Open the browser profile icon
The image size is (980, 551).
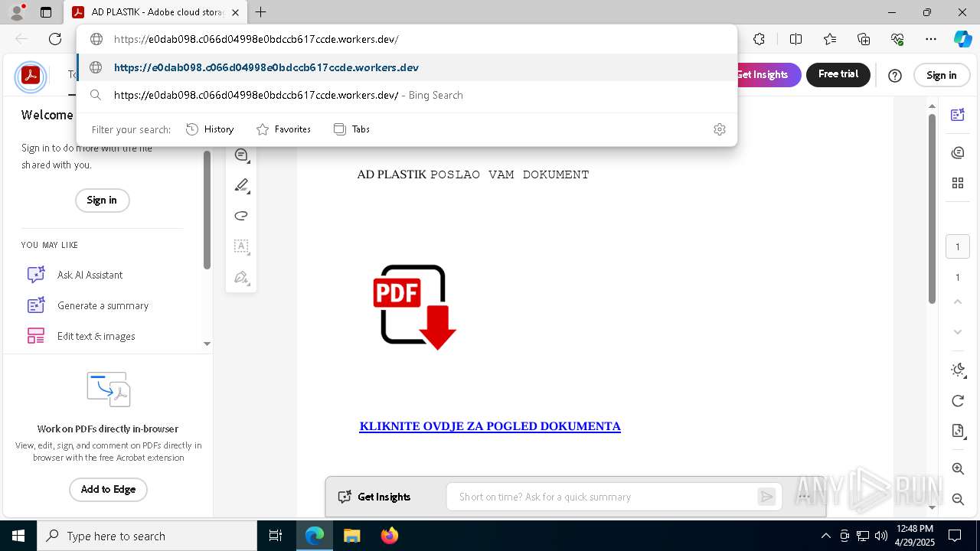pyautogui.click(x=17, y=12)
